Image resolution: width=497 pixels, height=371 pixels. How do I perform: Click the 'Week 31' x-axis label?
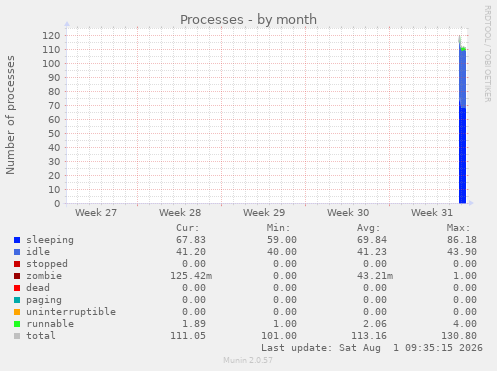(x=432, y=213)
